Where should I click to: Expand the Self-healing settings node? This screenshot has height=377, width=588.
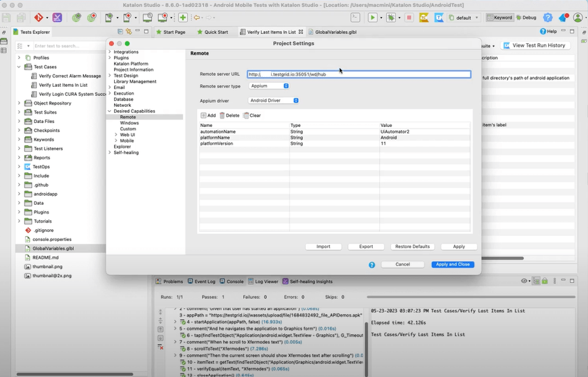click(110, 152)
